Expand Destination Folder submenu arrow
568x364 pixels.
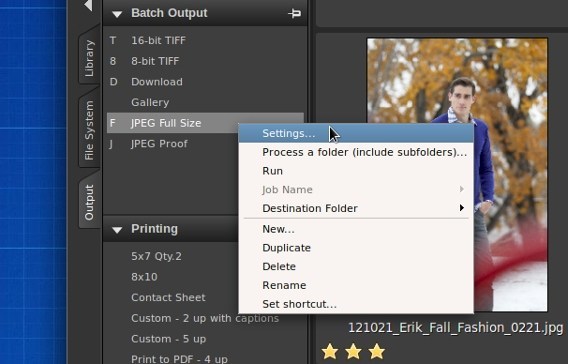click(x=462, y=208)
